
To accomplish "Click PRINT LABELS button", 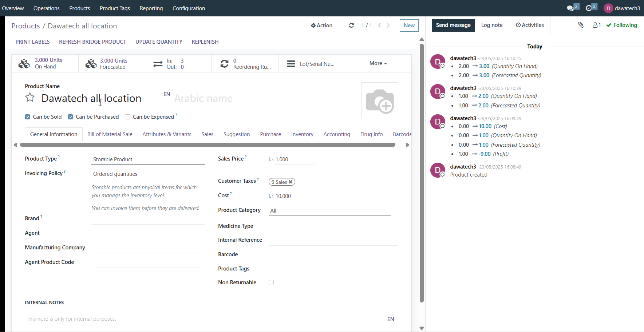I will (x=33, y=42).
